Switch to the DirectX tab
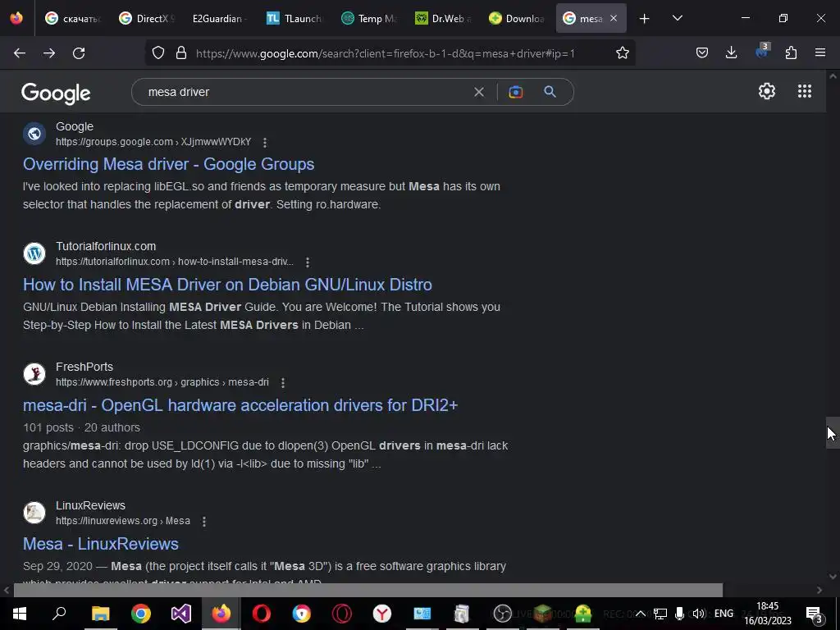Viewport: 840px width, 630px height. coord(146,18)
